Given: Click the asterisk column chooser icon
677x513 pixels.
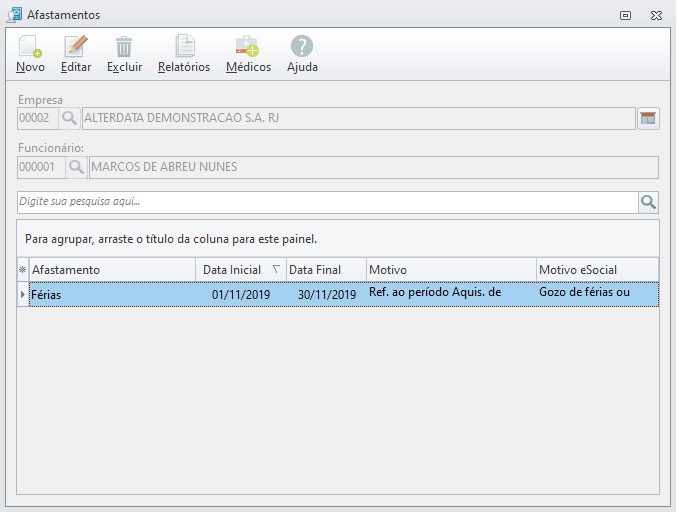Looking at the screenshot, I should [23, 270].
